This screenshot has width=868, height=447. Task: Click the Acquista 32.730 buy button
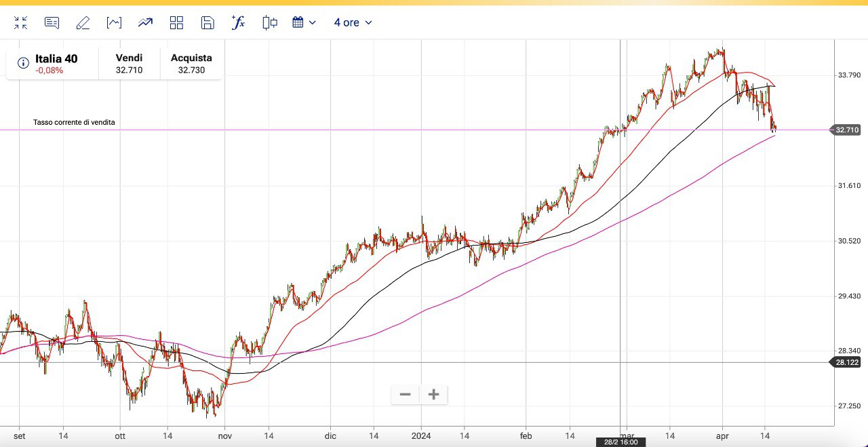(x=191, y=64)
